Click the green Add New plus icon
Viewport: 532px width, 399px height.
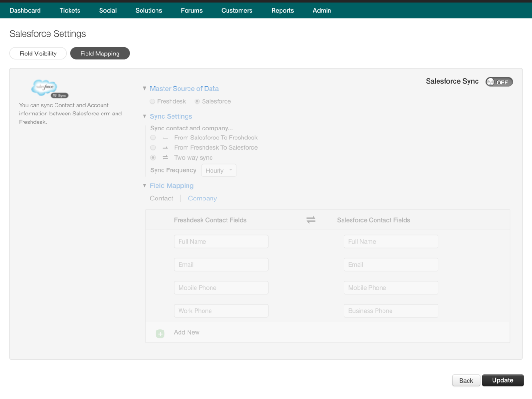[160, 333]
